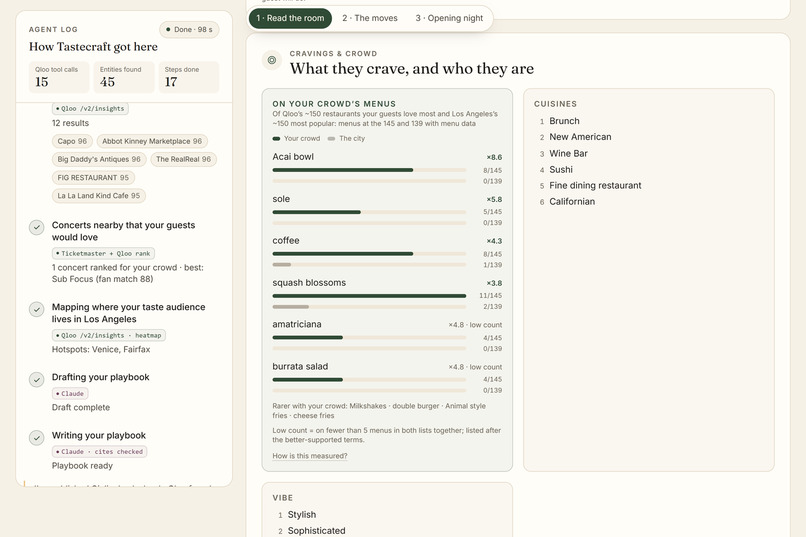The width and height of the screenshot is (806, 537).
Task: Click the Claude tag under Drafting your playbook
Action: click(70, 394)
